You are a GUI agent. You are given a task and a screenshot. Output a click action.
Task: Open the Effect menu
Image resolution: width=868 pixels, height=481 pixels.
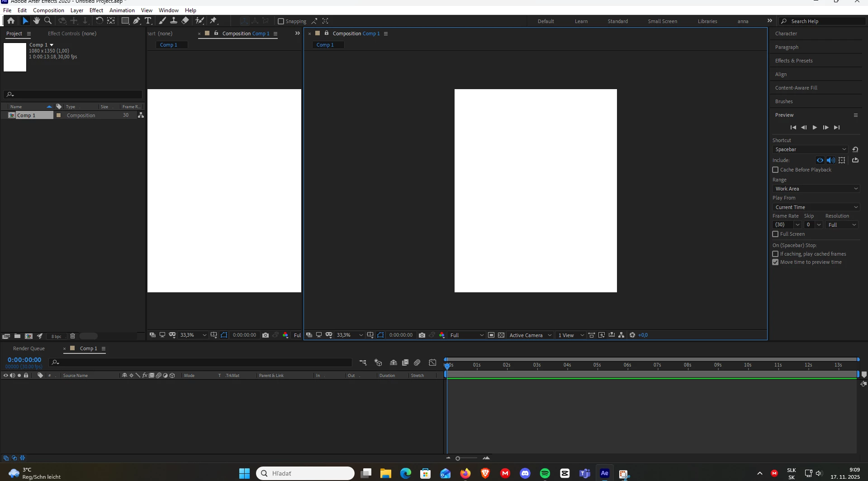96,10
